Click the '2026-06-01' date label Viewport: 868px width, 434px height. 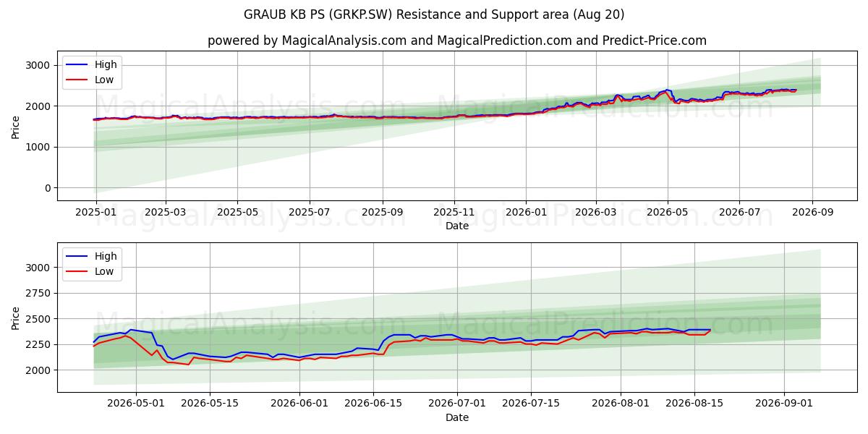(x=299, y=404)
